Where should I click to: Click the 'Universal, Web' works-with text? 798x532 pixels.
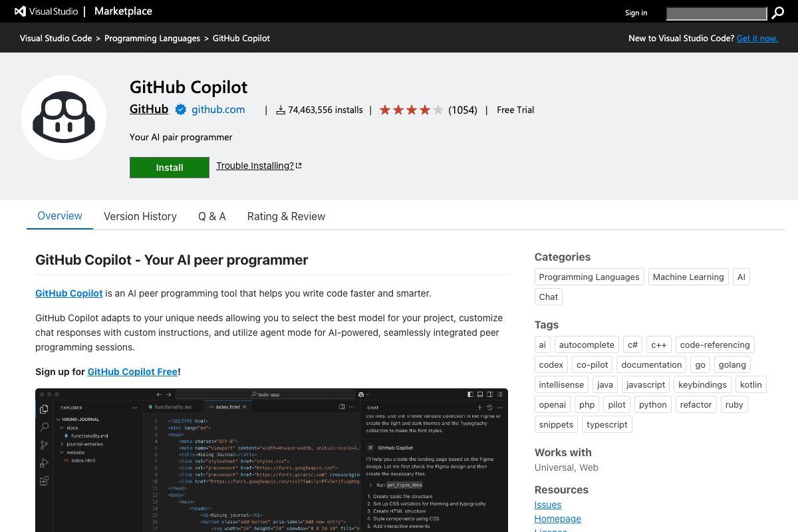[x=567, y=467]
